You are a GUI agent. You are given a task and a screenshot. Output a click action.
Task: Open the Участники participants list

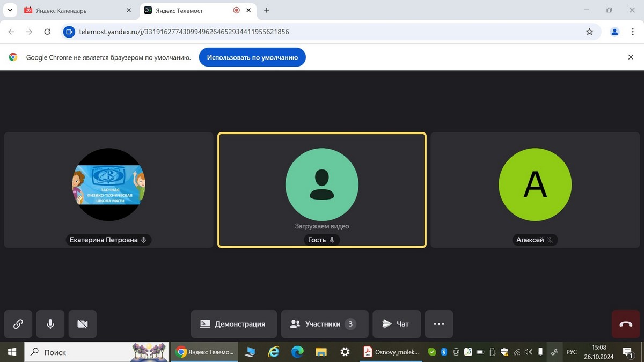click(x=324, y=324)
